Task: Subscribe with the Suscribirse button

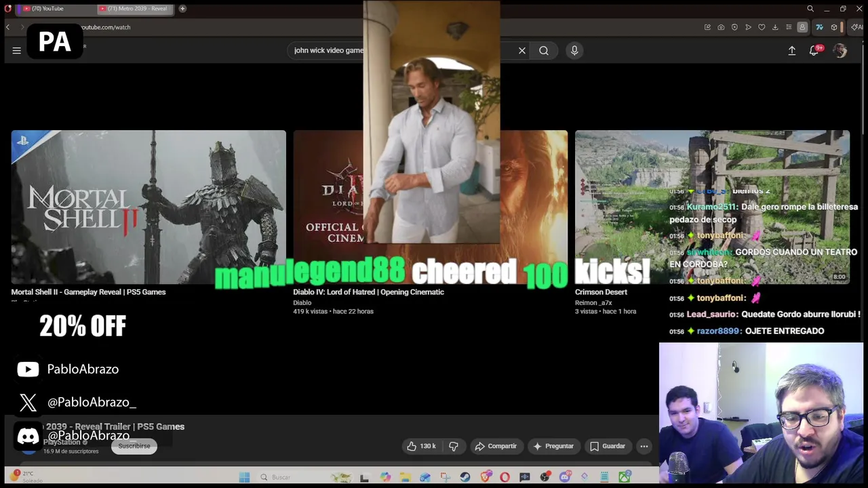Action: [x=134, y=446]
